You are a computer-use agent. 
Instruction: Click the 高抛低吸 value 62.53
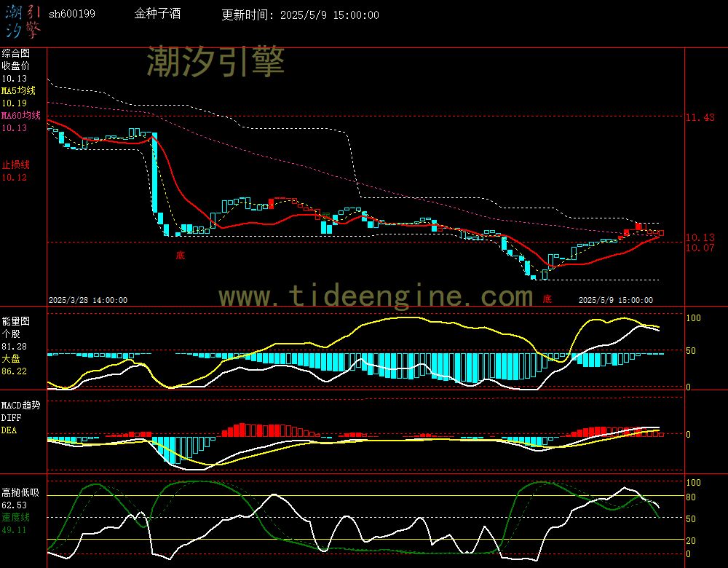(x=15, y=505)
